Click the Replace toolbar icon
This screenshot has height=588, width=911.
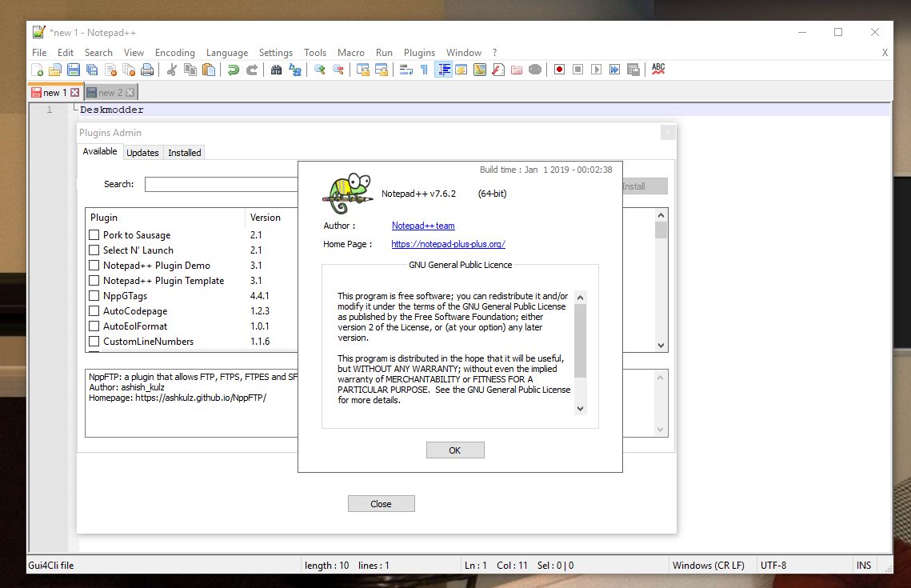point(295,70)
